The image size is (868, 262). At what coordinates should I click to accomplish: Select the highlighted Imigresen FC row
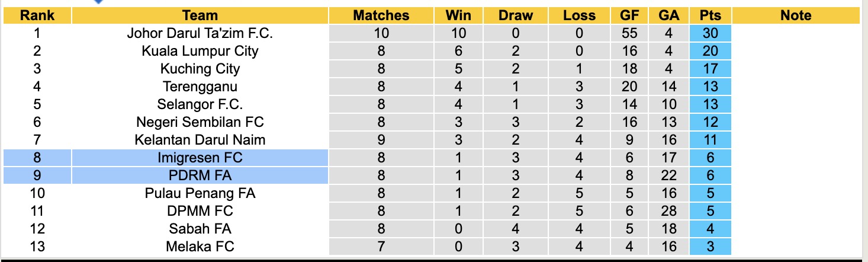200,158
